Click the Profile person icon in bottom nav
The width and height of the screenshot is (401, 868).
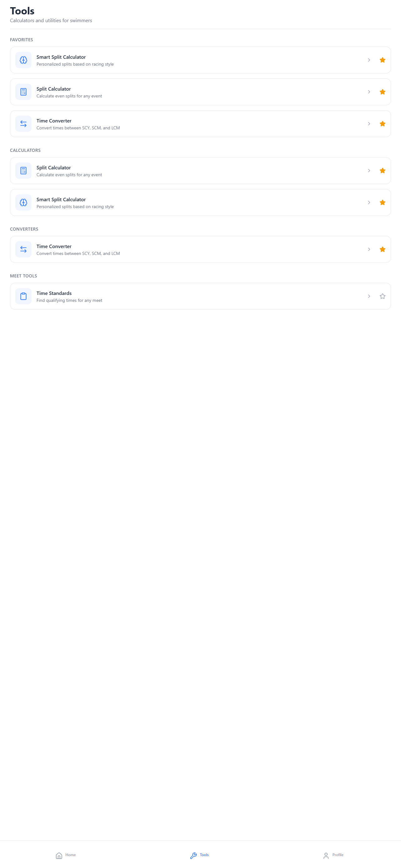pos(326,855)
